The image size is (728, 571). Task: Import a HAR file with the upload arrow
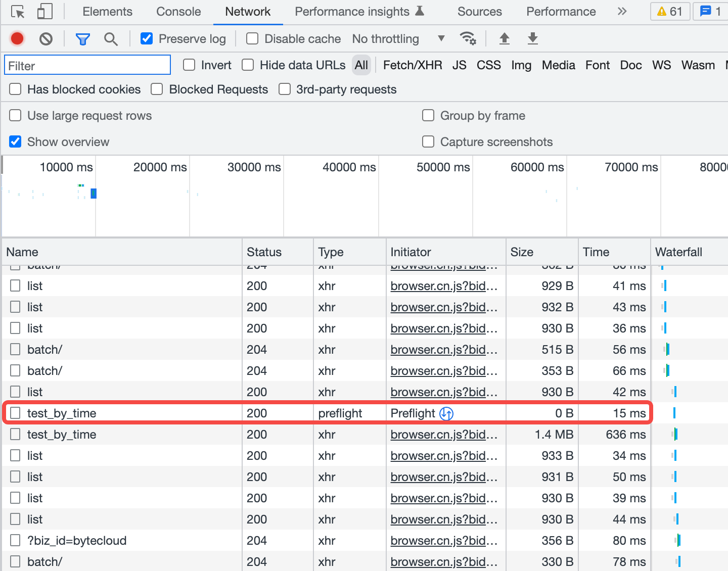(x=505, y=38)
